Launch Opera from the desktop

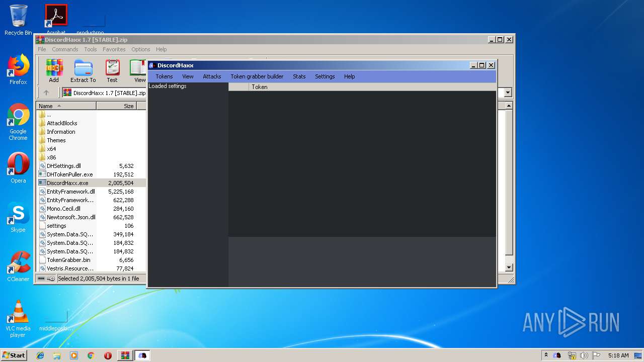pyautogui.click(x=18, y=168)
